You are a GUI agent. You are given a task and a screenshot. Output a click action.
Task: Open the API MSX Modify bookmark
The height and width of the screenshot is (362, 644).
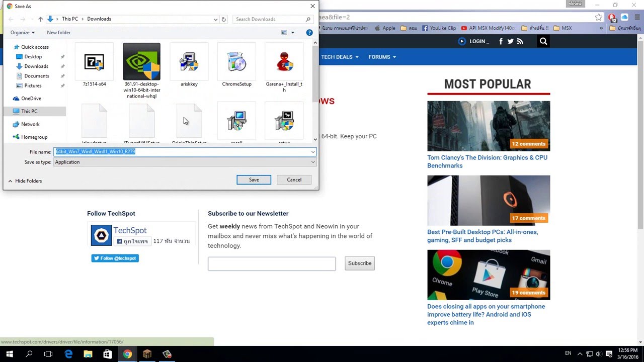pyautogui.click(x=488, y=28)
